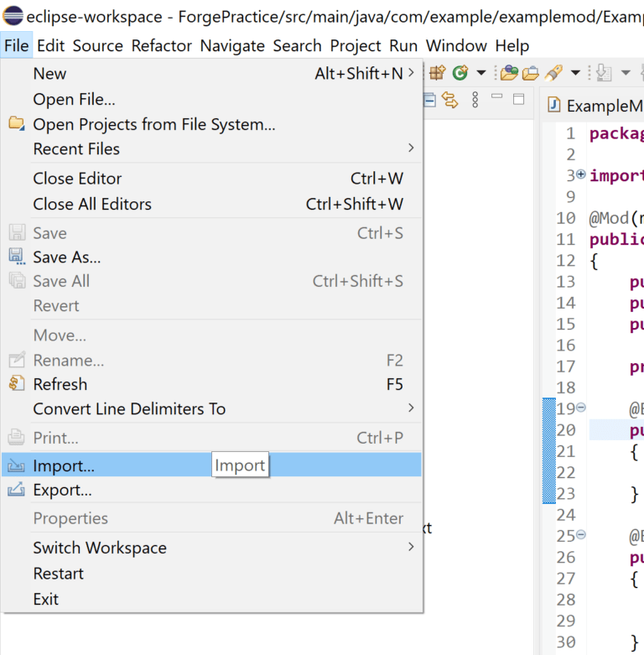This screenshot has height=655, width=644.
Task: Click the Open Task toolbar icon
Action: (531, 74)
